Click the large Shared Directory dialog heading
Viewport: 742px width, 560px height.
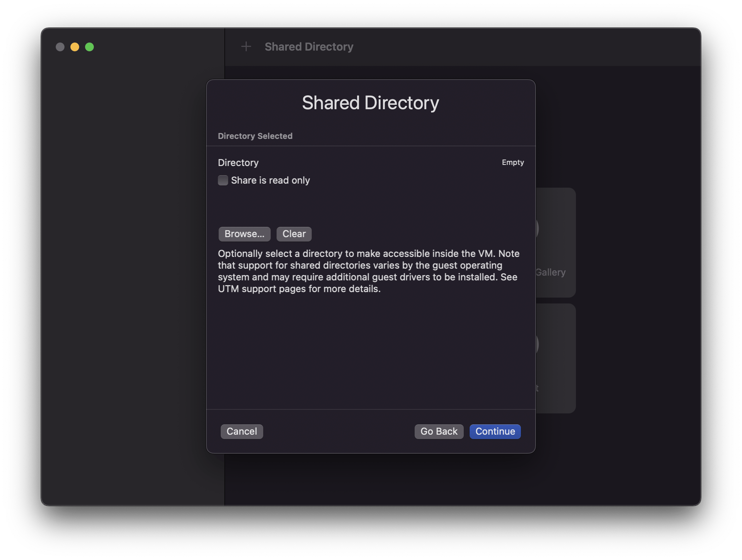(x=370, y=103)
